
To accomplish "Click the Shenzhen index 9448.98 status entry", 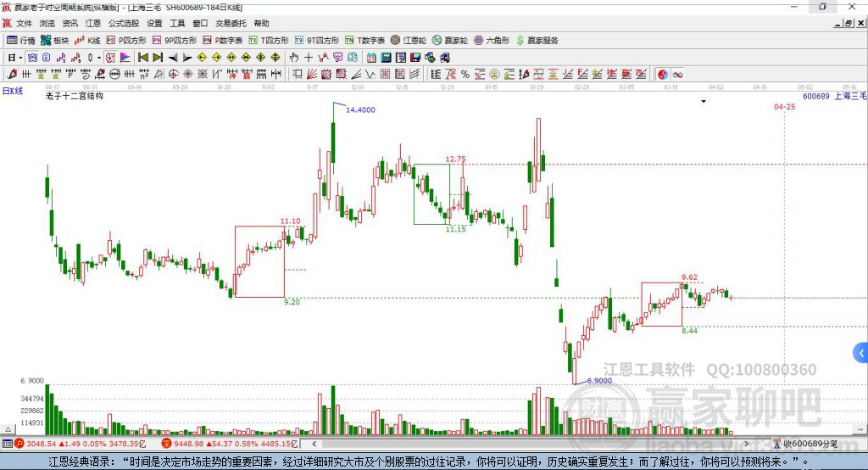I will point(230,444).
